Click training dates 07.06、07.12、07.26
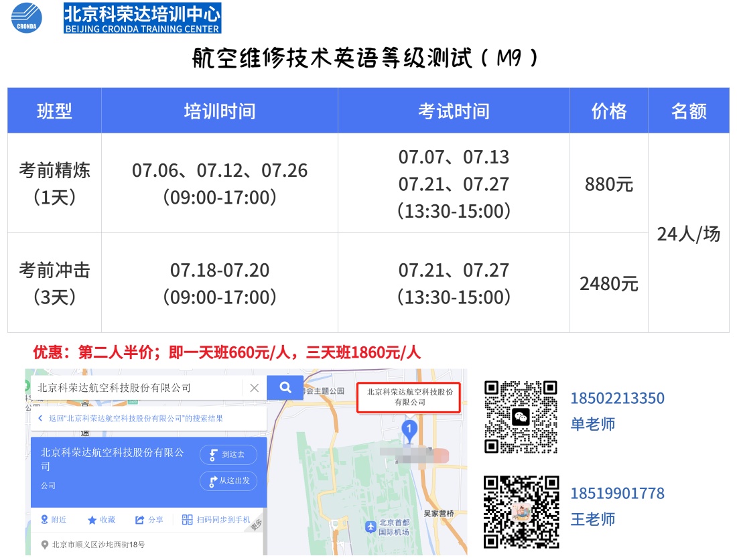The image size is (737, 560). point(220,170)
